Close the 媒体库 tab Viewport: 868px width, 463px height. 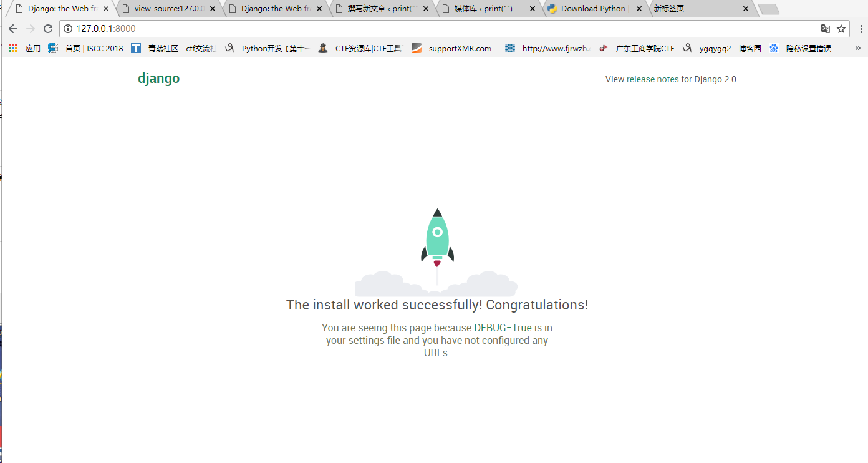point(533,9)
